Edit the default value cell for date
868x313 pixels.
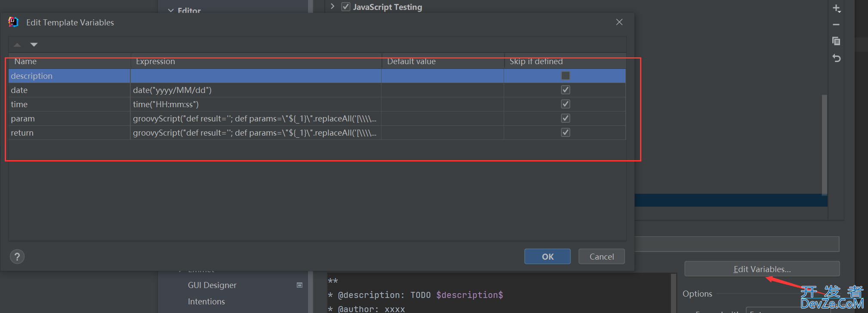(x=443, y=90)
